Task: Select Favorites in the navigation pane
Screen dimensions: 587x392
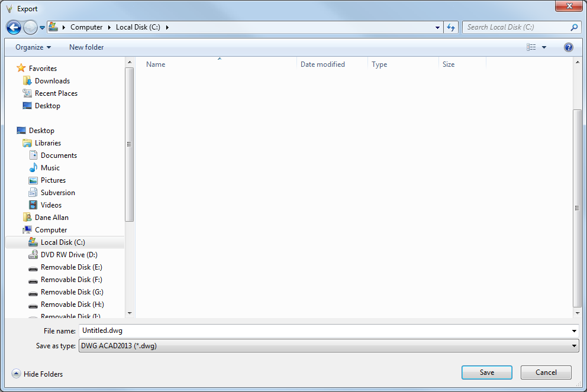Action: (x=43, y=69)
